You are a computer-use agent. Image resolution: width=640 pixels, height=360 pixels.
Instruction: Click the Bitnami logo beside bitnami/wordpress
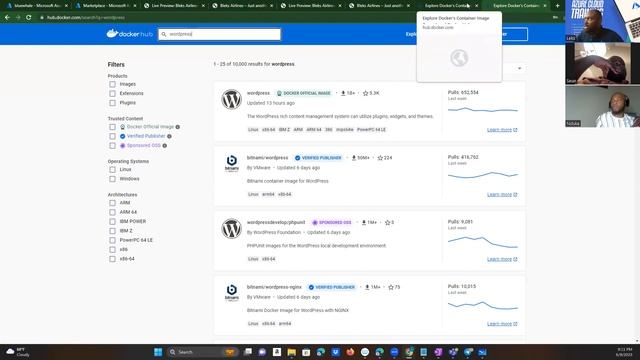coord(231,163)
